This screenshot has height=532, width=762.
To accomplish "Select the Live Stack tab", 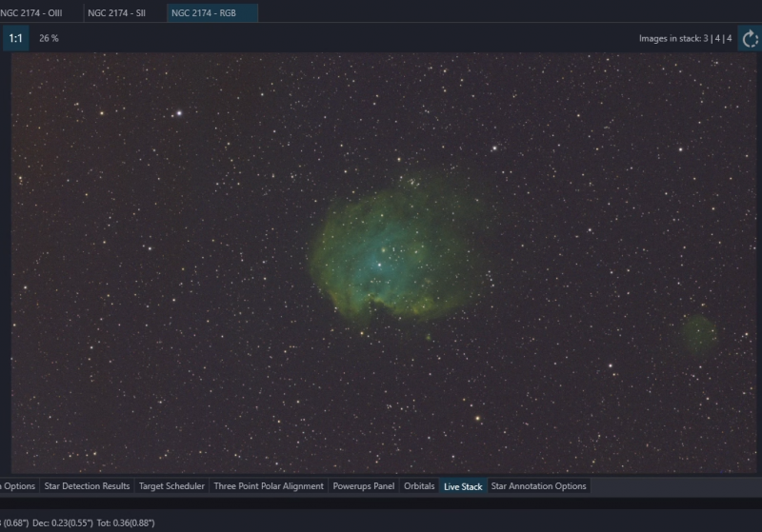I will [463, 486].
